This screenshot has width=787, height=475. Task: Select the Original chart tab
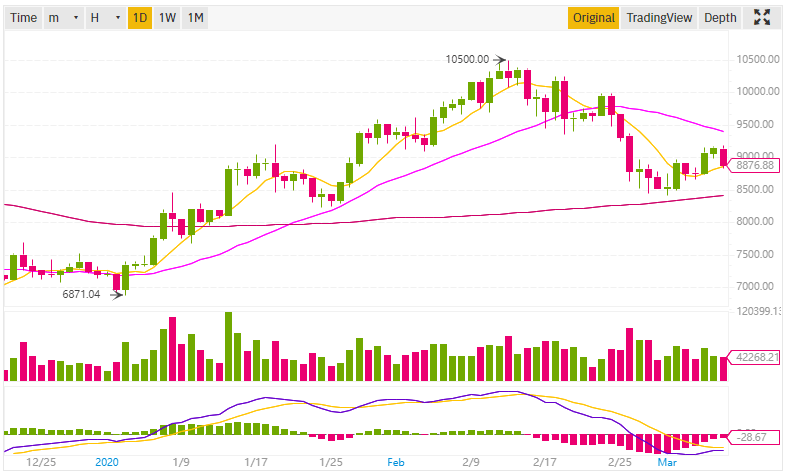point(594,18)
